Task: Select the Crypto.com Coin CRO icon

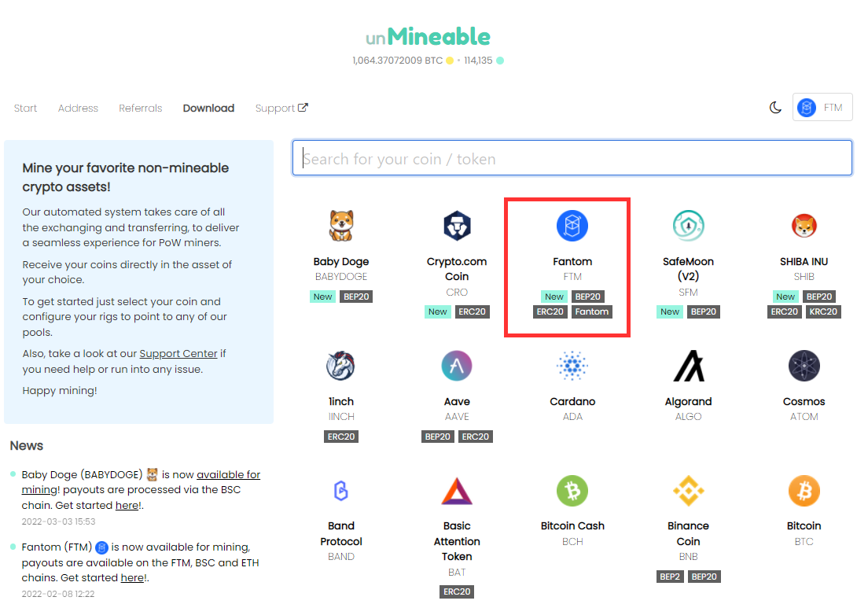Action: coord(457,226)
